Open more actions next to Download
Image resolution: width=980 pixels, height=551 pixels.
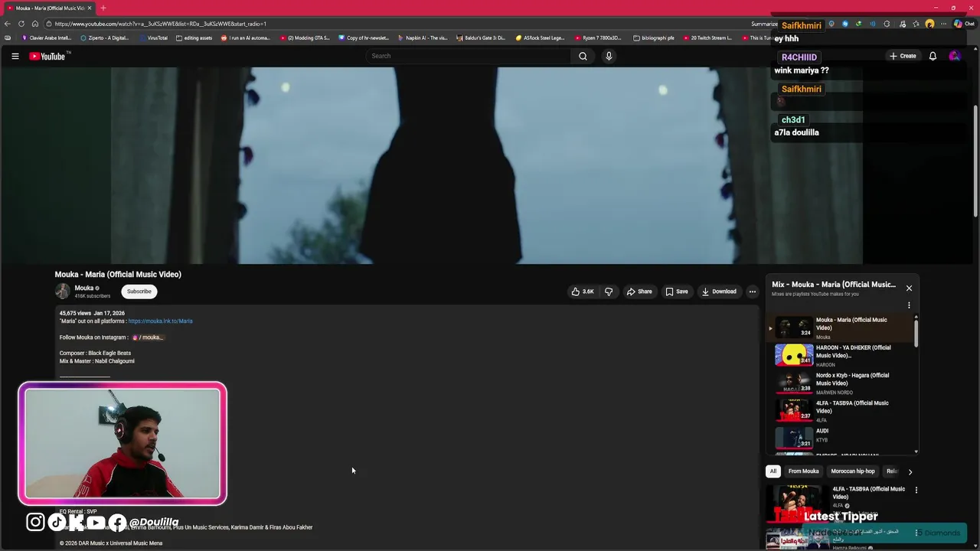(x=753, y=292)
